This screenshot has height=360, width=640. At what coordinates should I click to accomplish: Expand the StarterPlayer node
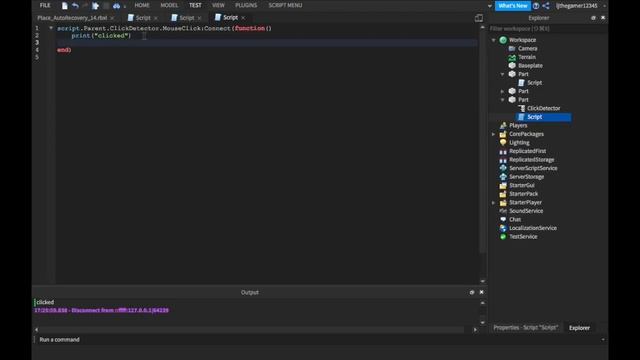click(493, 202)
